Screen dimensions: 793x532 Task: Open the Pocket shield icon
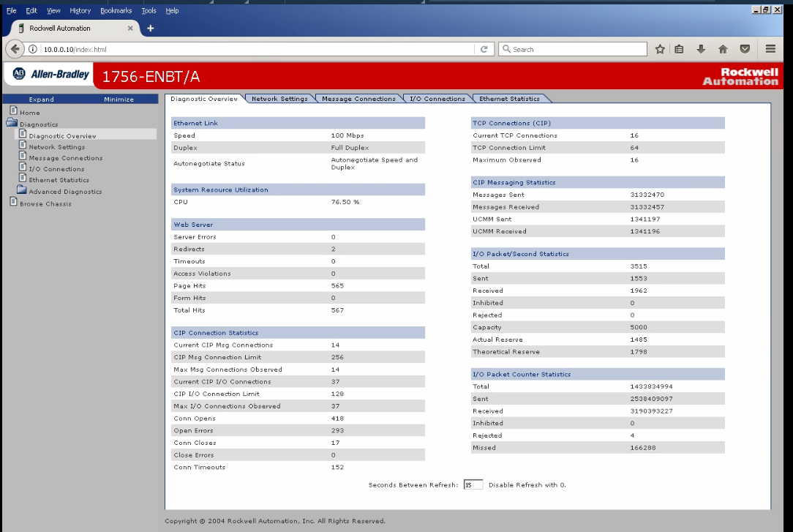point(745,49)
